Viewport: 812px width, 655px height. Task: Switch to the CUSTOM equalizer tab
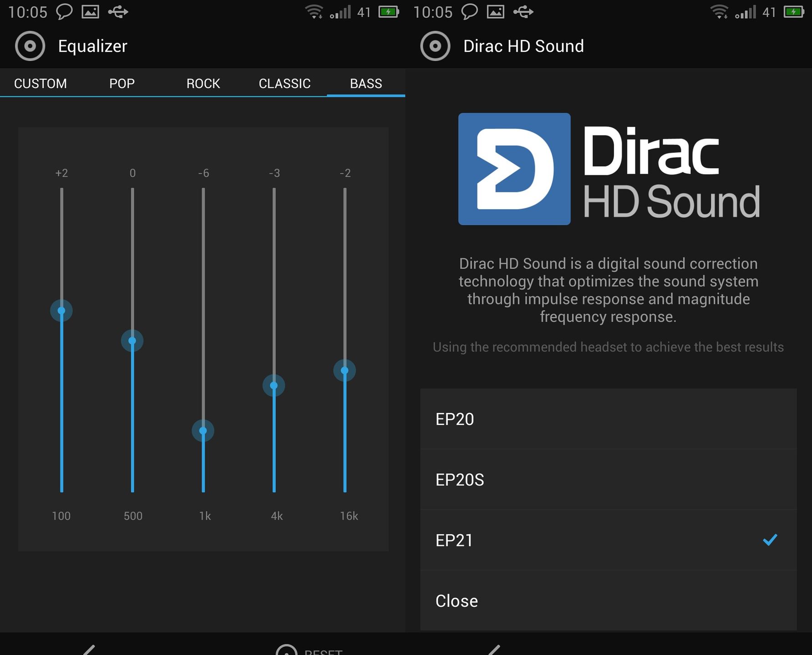41,83
